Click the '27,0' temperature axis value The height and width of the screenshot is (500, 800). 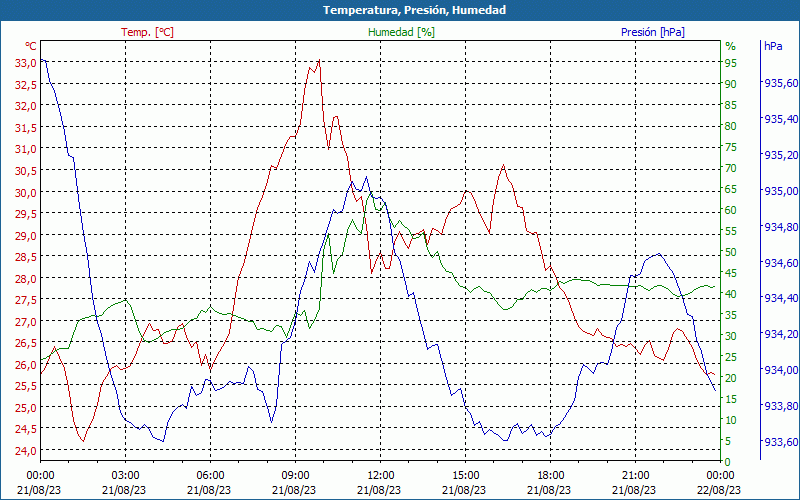[26, 322]
